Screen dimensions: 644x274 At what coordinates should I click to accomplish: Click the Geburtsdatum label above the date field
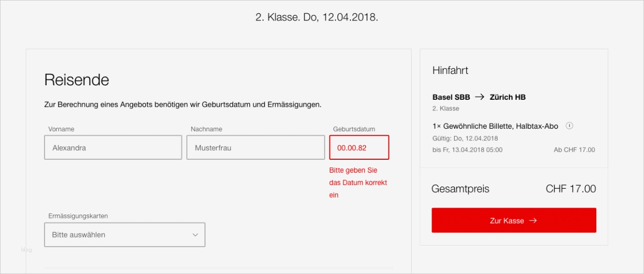pyautogui.click(x=354, y=129)
